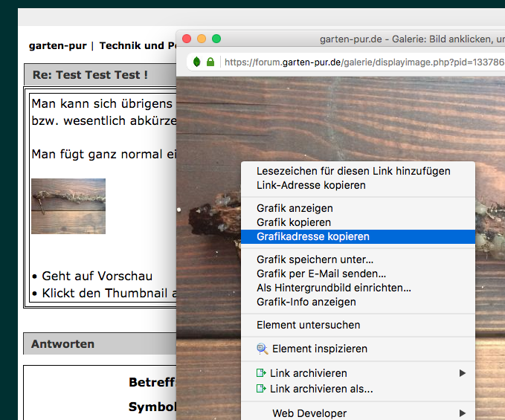
Task: Maximize the window using the green button
Action: (216, 39)
